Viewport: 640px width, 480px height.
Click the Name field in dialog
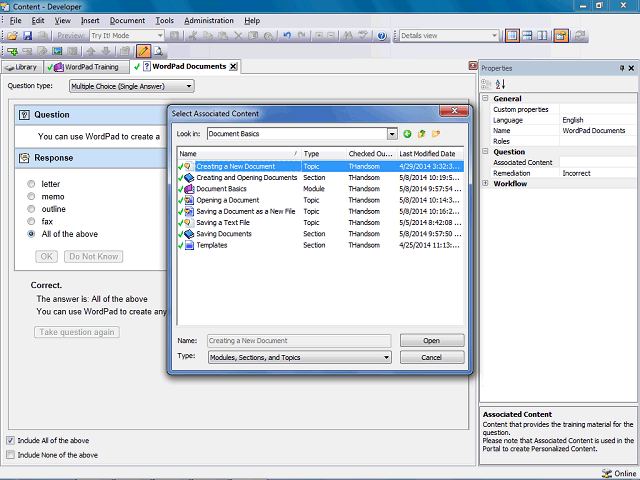point(299,340)
